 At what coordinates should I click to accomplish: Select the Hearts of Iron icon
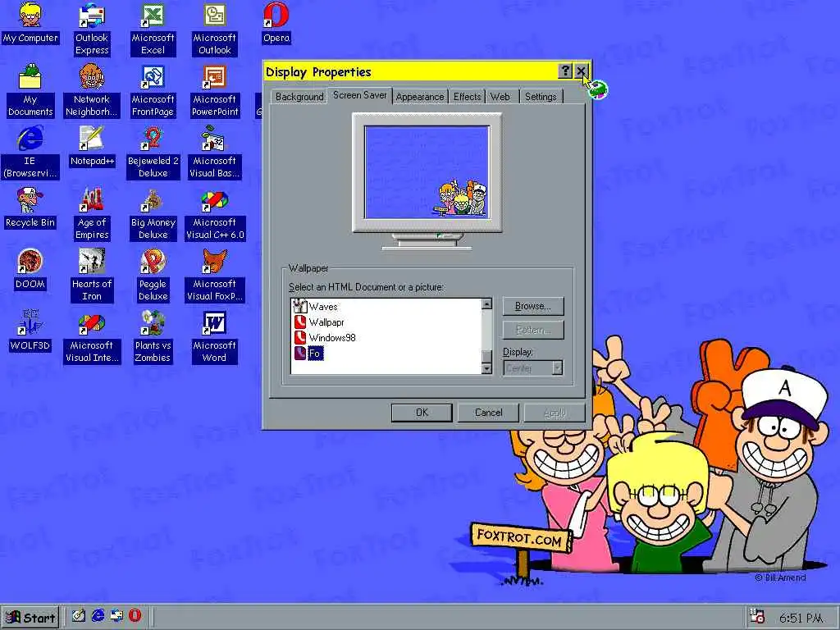[92, 276]
